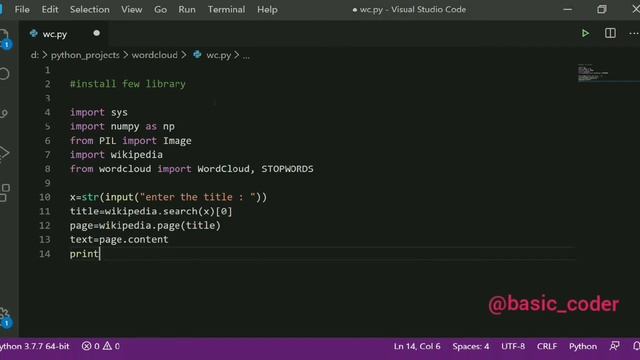
Task: Click the "enter the title : " string
Action: [x=198, y=197]
